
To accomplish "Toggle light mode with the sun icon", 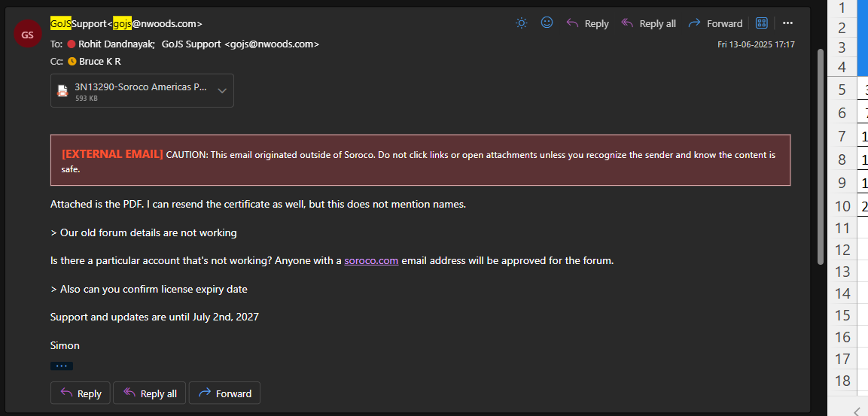I will tap(522, 23).
